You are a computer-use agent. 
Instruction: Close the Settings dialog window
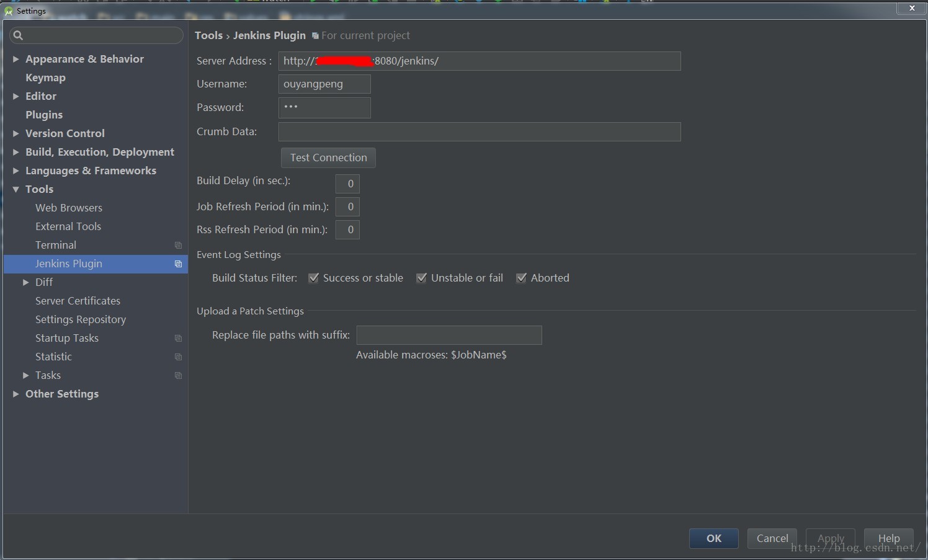click(x=912, y=8)
